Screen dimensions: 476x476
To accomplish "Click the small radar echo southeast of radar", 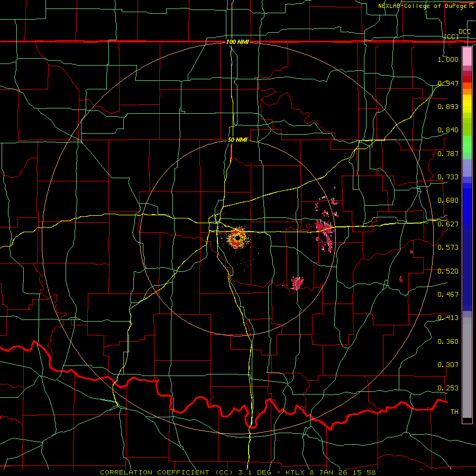I will tap(297, 283).
